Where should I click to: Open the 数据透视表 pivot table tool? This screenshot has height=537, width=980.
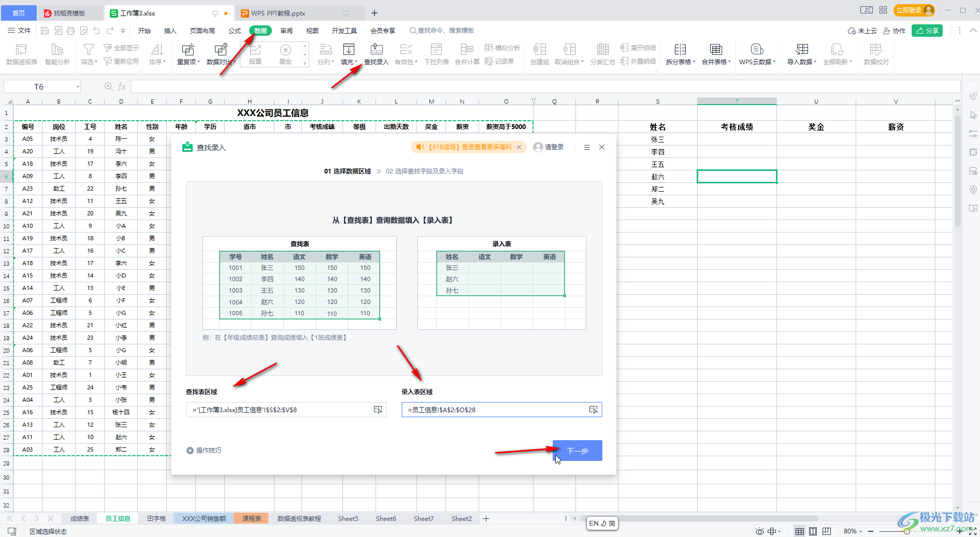tap(22, 54)
